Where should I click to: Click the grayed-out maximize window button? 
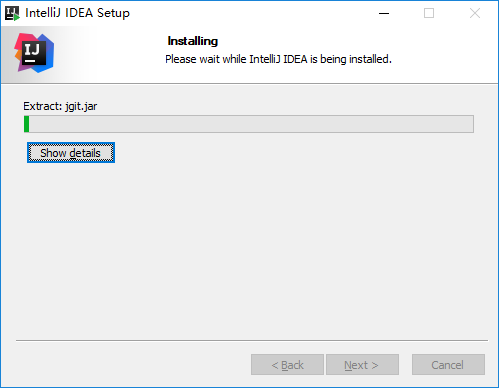pos(429,13)
